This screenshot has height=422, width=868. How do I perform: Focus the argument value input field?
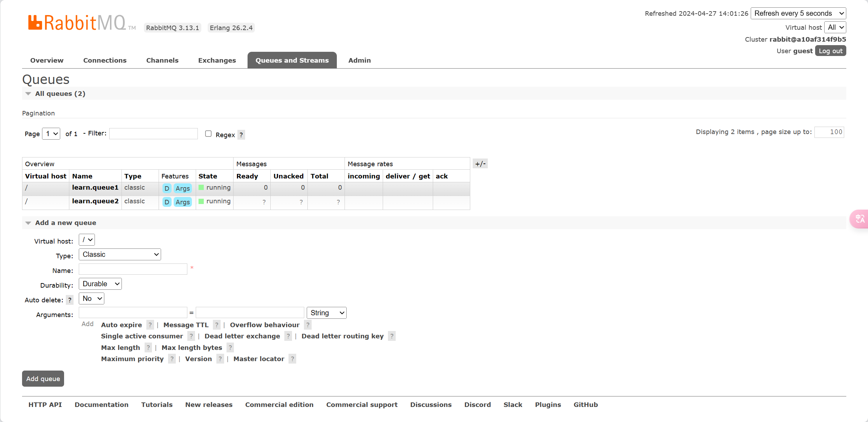click(250, 312)
